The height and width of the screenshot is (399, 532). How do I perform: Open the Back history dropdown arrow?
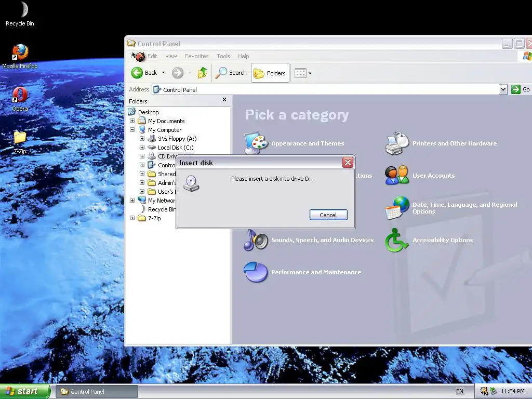(x=163, y=73)
